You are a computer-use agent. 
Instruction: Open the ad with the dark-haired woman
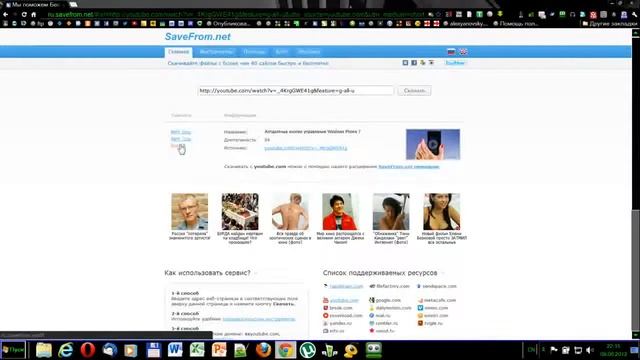coord(442,211)
